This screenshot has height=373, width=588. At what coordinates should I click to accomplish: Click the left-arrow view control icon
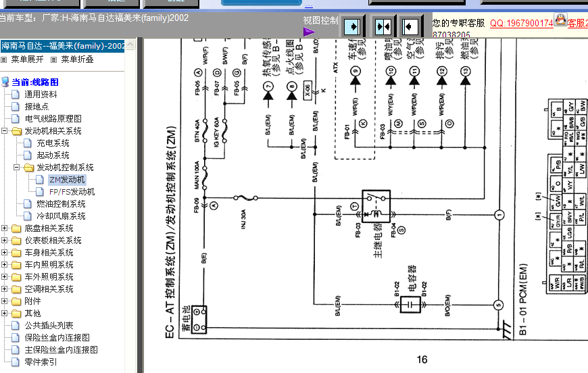point(410,26)
